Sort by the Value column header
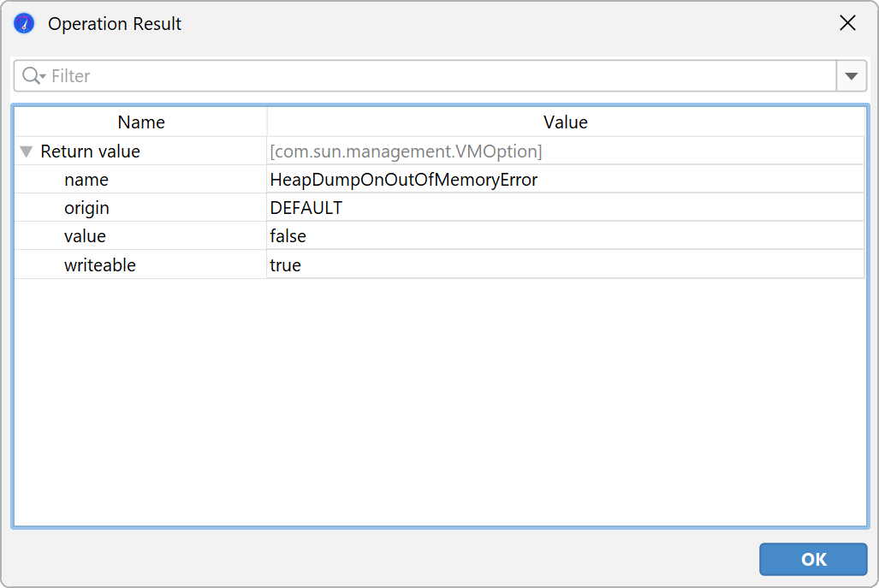 click(x=565, y=122)
